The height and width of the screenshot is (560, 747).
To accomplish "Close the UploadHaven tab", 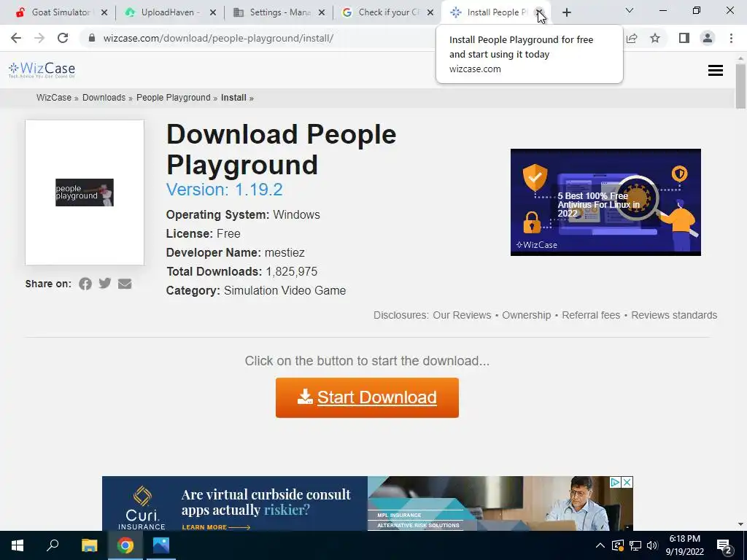I will tap(213, 13).
